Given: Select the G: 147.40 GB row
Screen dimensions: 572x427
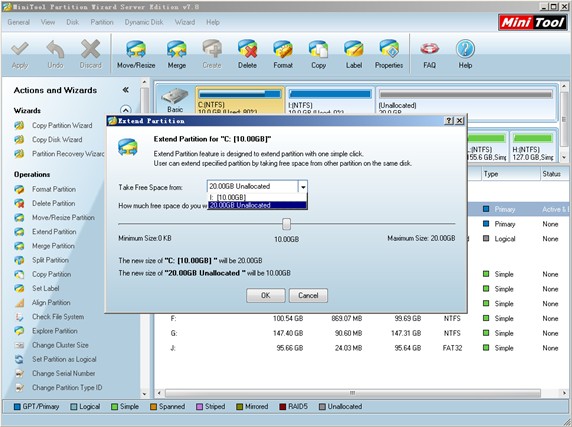Looking at the screenshot, I should 361,333.
